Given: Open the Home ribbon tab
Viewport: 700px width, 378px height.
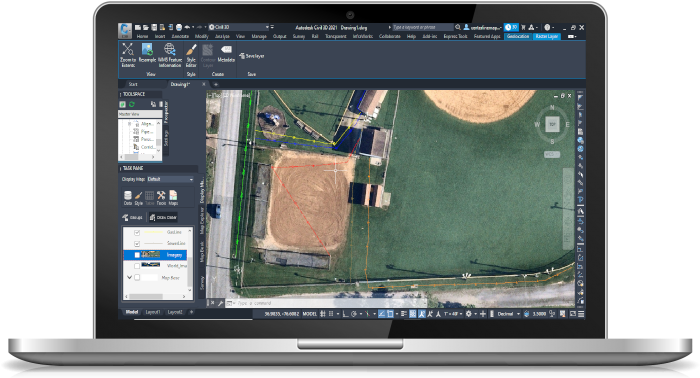Looking at the screenshot, I should 142,36.
